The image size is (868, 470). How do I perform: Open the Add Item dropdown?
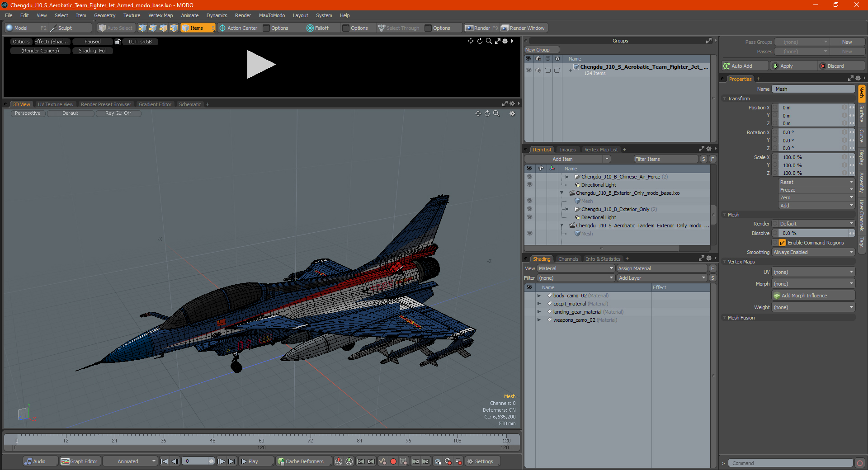[567, 159]
